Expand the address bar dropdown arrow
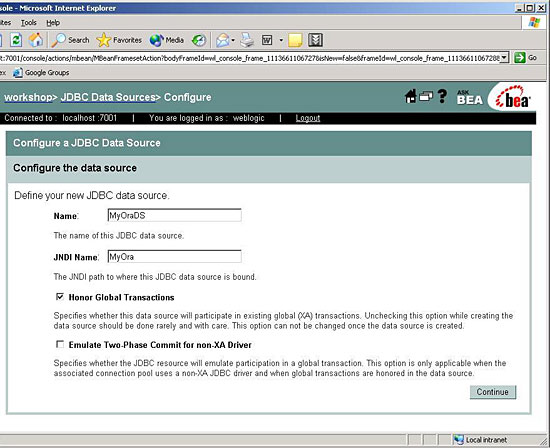550x448 pixels. pyautogui.click(x=504, y=58)
